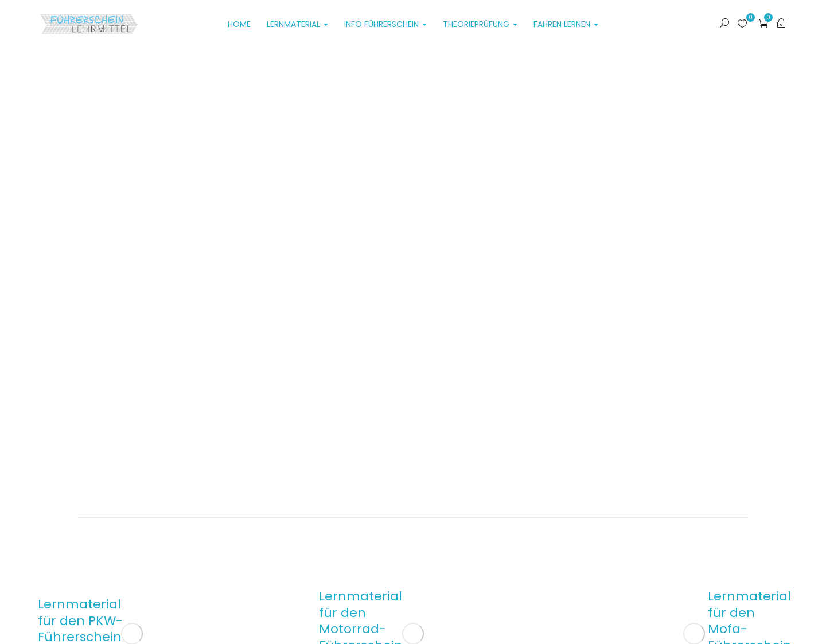Click the account lock icon
The height and width of the screenshot is (644, 826).
(x=781, y=23)
